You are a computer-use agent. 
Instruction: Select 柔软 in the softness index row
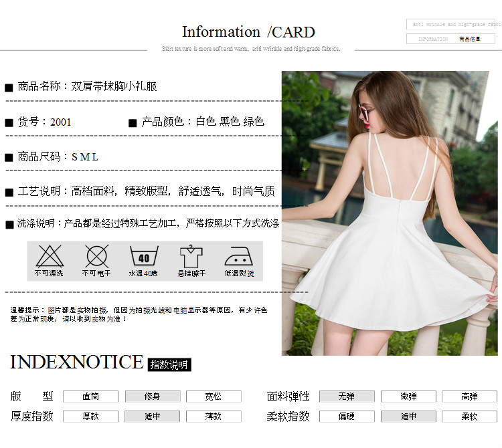pyautogui.click(x=469, y=417)
